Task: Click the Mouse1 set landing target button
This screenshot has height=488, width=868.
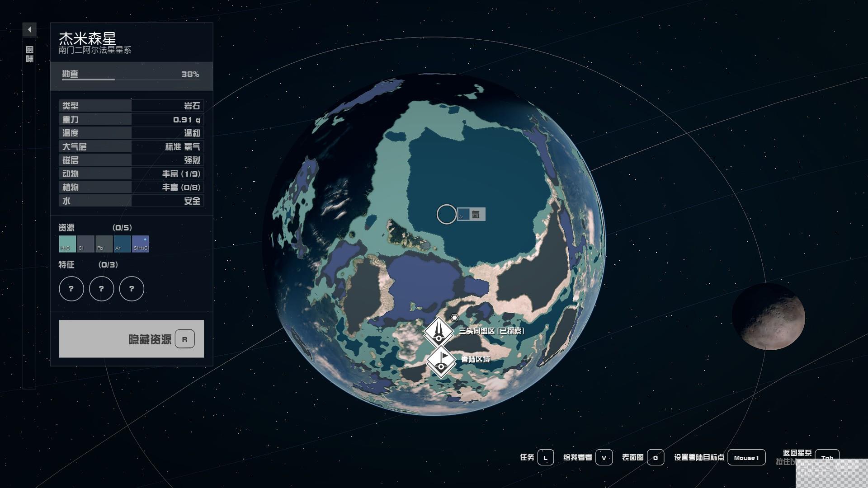Action: tap(746, 458)
